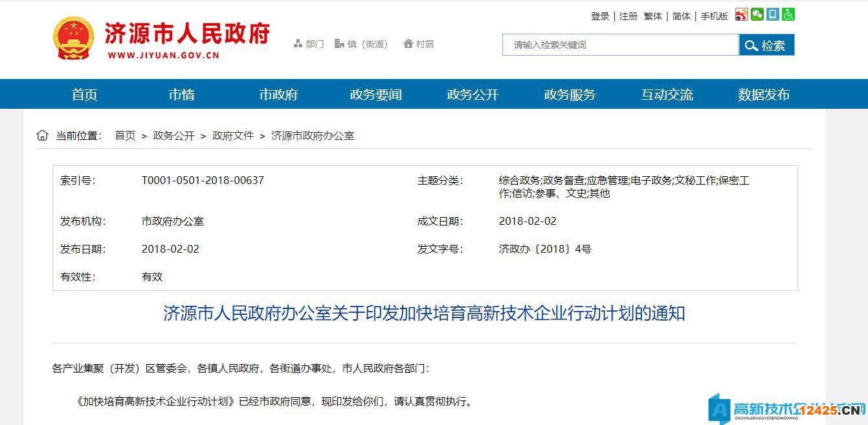The width and height of the screenshot is (868, 425).
Task: Click the 当前位置 label
Action: tap(79, 135)
